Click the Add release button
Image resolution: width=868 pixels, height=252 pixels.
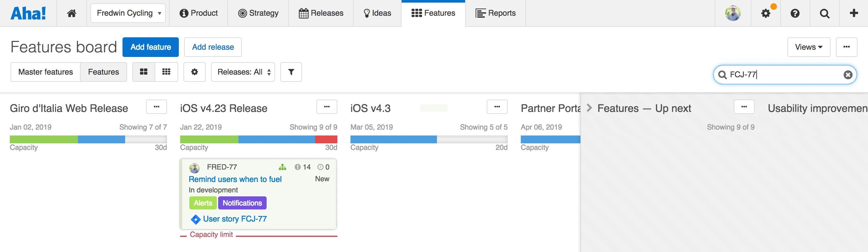click(x=213, y=47)
